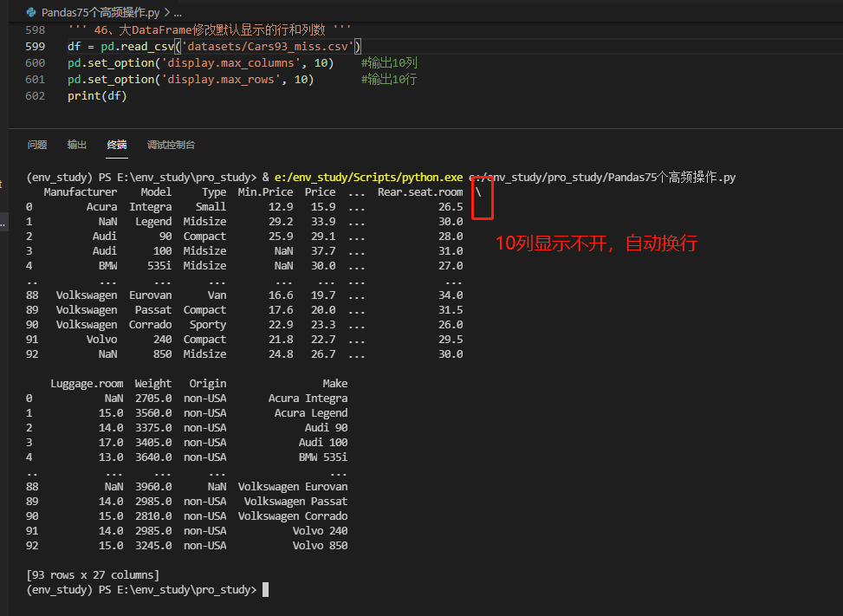843x616 pixels.
Task: Click the Volvo 240 make cell
Action: [x=320, y=531]
